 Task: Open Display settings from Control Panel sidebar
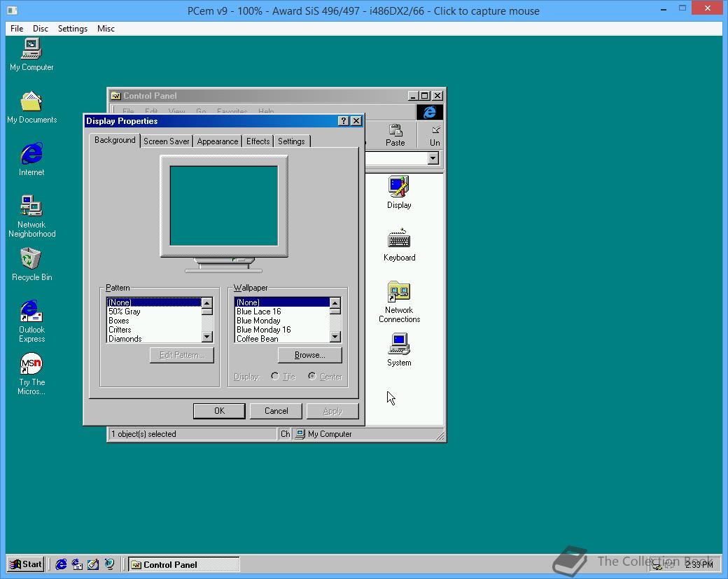coord(398,189)
